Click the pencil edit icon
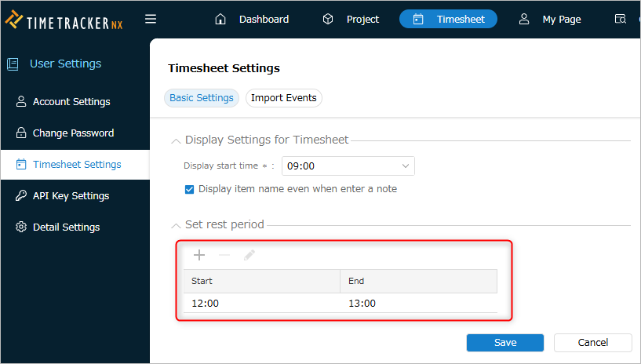This screenshot has width=641, height=364. click(x=249, y=255)
